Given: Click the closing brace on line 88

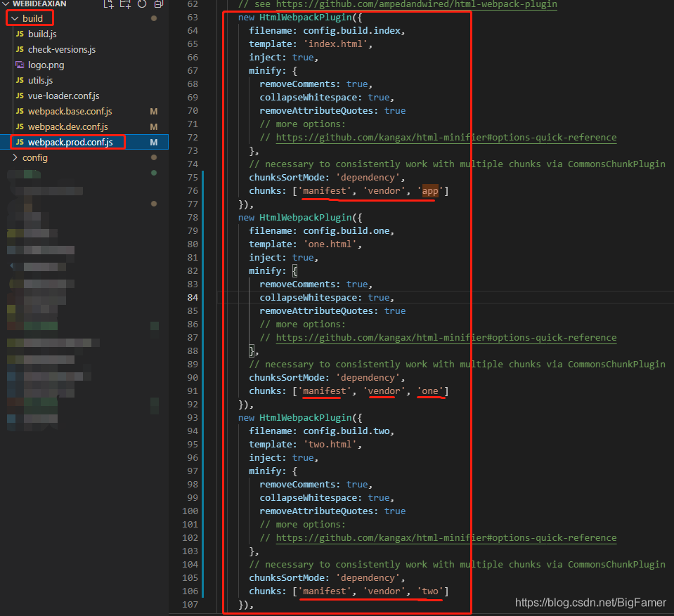Looking at the screenshot, I should (x=252, y=351).
